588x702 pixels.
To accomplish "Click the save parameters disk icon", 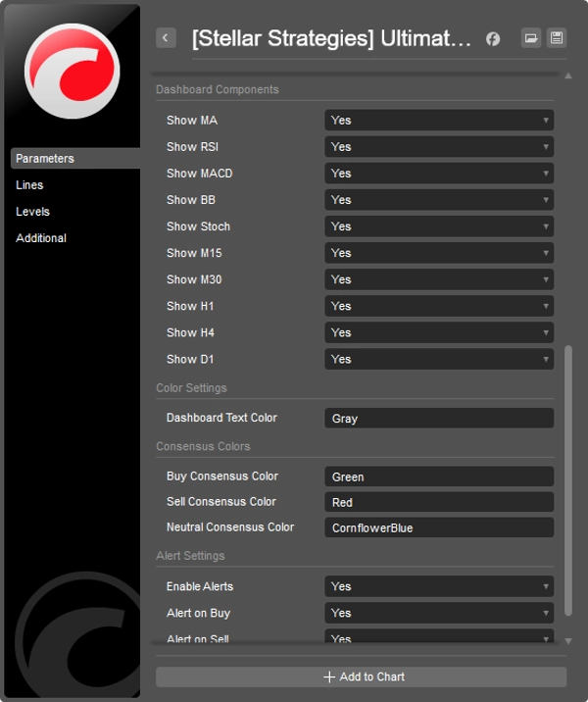I will [557, 38].
